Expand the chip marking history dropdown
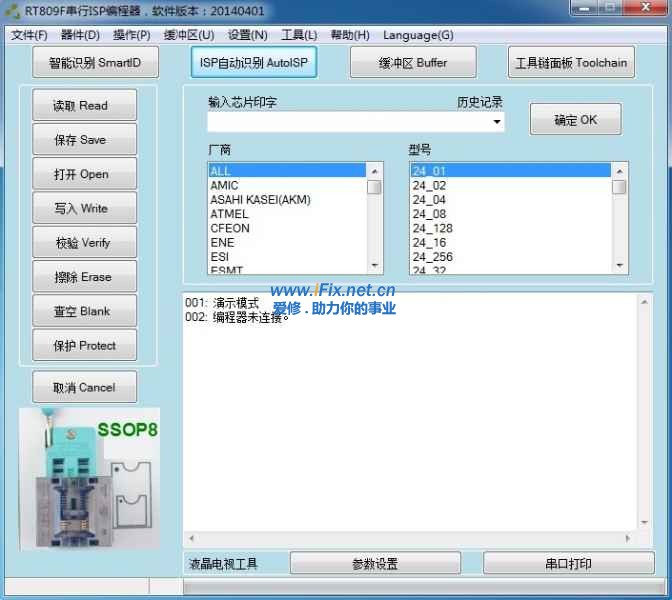Image resolution: width=672 pixels, height=600 pixels. click(497, 122)
